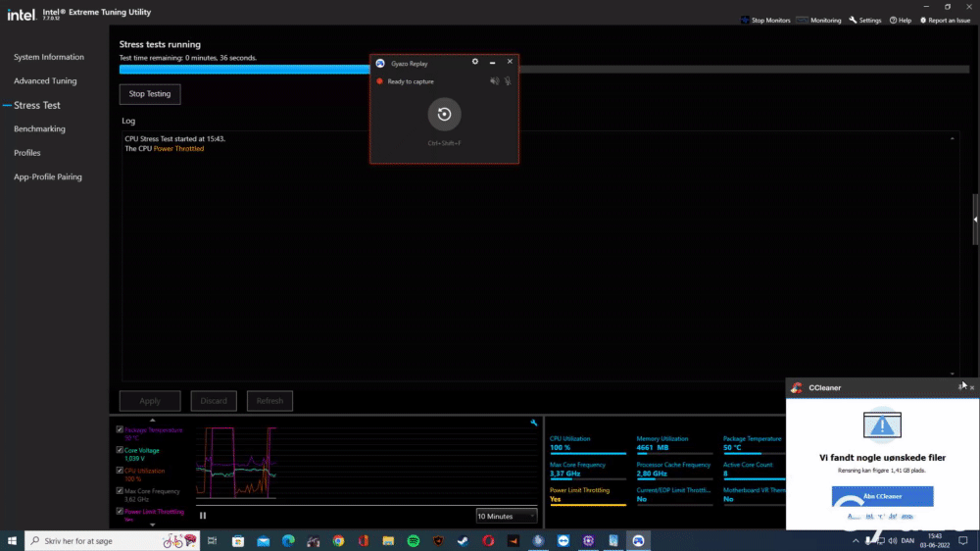Click Report an Issue in toolbar
The image size is (980, 551).
coord(945,20)
